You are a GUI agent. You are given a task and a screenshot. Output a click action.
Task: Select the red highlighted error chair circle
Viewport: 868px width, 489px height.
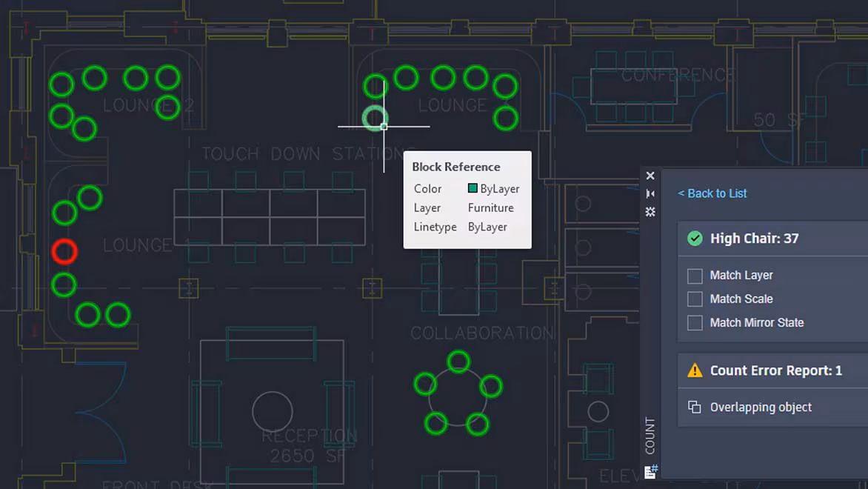pos(64,251)
